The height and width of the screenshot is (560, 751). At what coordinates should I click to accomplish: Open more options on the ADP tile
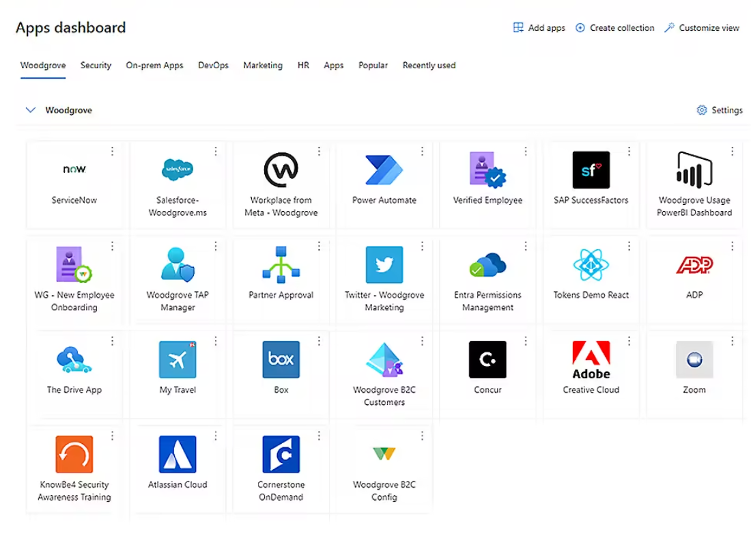[733, 247]
